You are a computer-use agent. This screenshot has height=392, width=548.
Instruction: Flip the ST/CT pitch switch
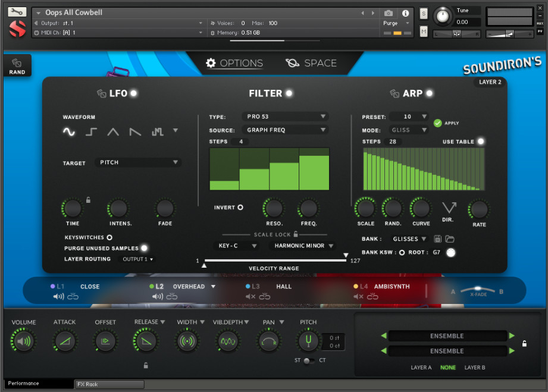click(309, 360)
